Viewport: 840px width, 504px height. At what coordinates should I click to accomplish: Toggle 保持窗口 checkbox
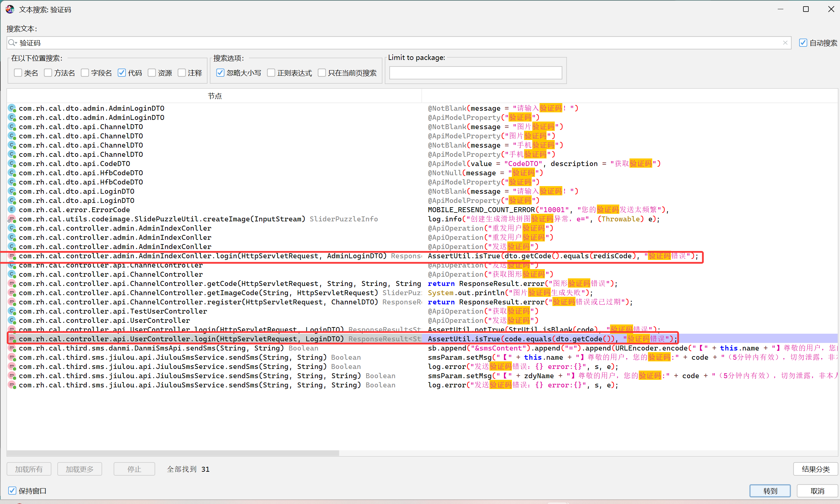pos(12,491)
